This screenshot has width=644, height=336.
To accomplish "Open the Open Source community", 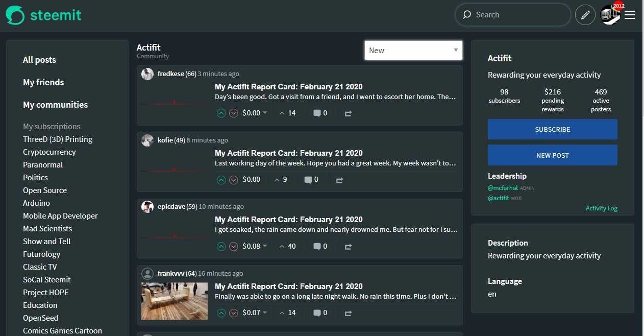I will (45, 190).
